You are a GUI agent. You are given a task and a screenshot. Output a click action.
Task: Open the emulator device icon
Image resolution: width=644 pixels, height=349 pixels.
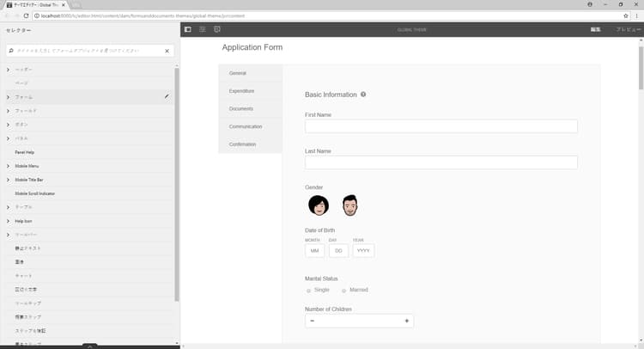click(x=217, y=29)
